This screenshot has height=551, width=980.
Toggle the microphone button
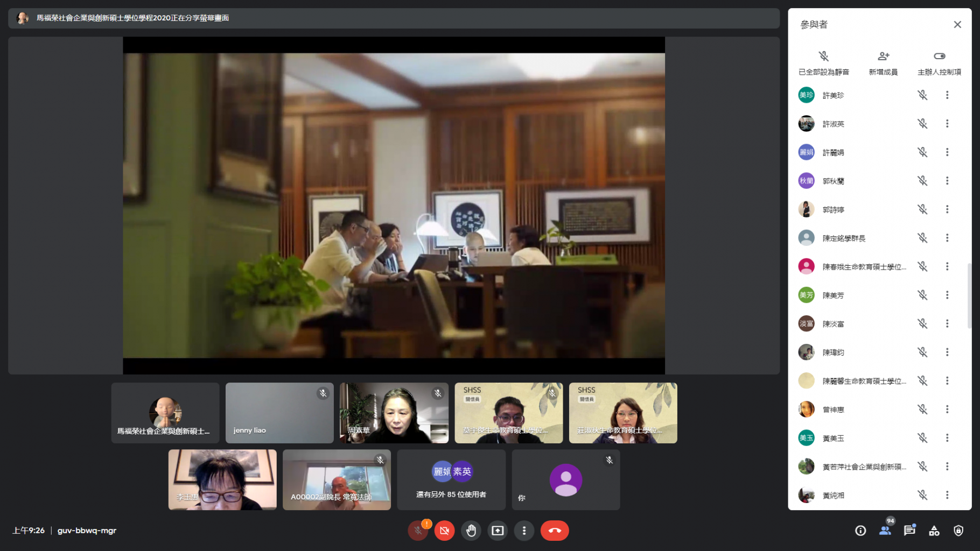418,531
